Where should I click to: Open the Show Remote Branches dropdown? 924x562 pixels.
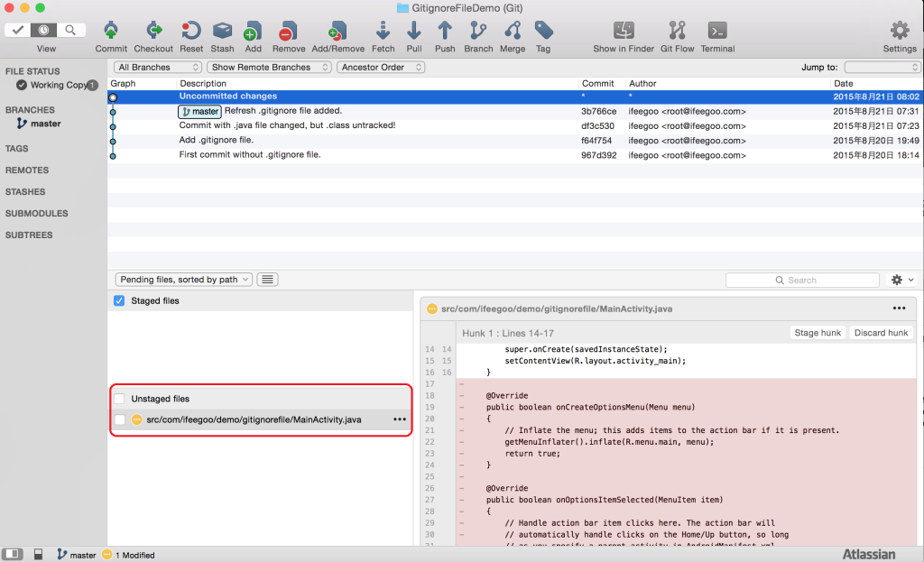[x=269, y=67]
